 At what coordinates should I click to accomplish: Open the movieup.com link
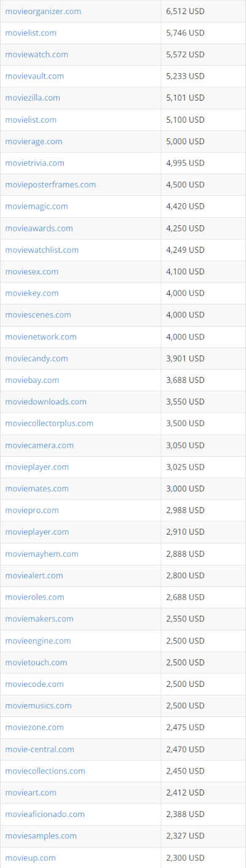pos(30,858)
